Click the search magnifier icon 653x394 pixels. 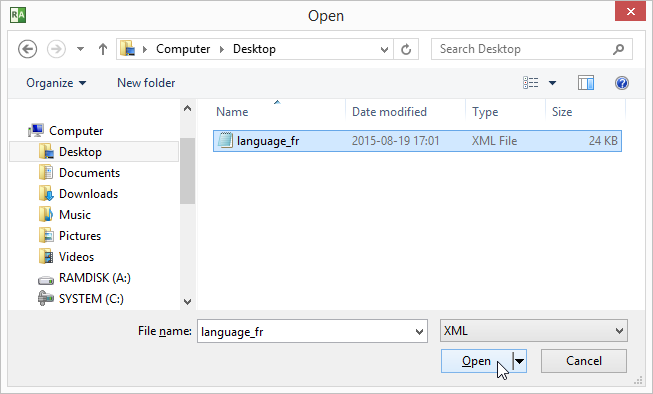pyautogui.click(x=618, y=49)
